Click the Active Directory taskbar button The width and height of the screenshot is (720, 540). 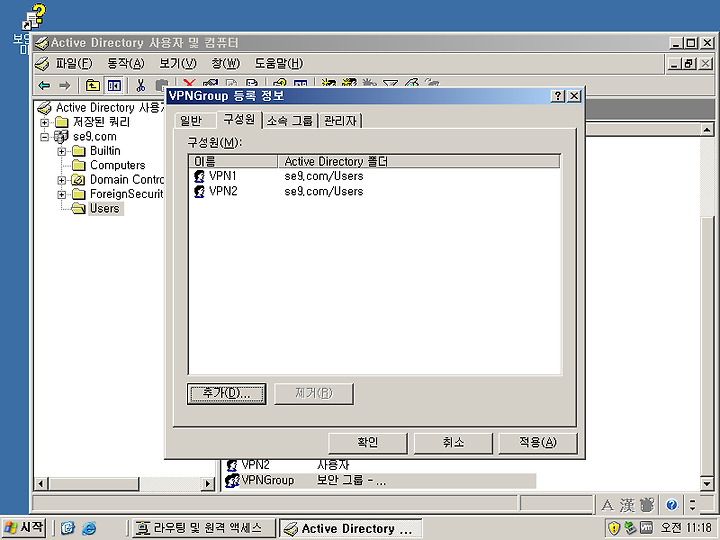click(351, 529)
